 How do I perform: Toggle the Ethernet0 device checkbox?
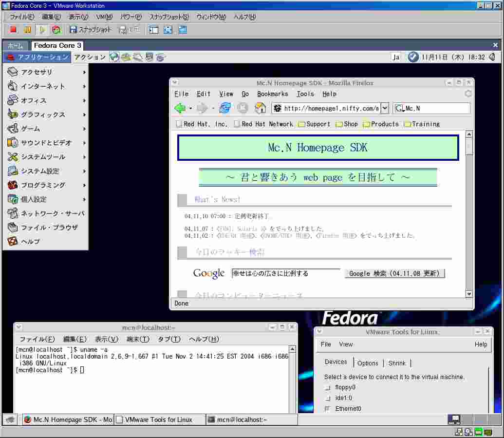click(x=328, y=409)
